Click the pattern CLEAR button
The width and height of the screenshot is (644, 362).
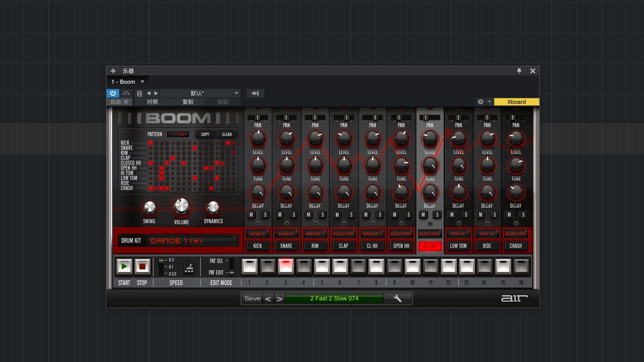(x=227, y=134)
